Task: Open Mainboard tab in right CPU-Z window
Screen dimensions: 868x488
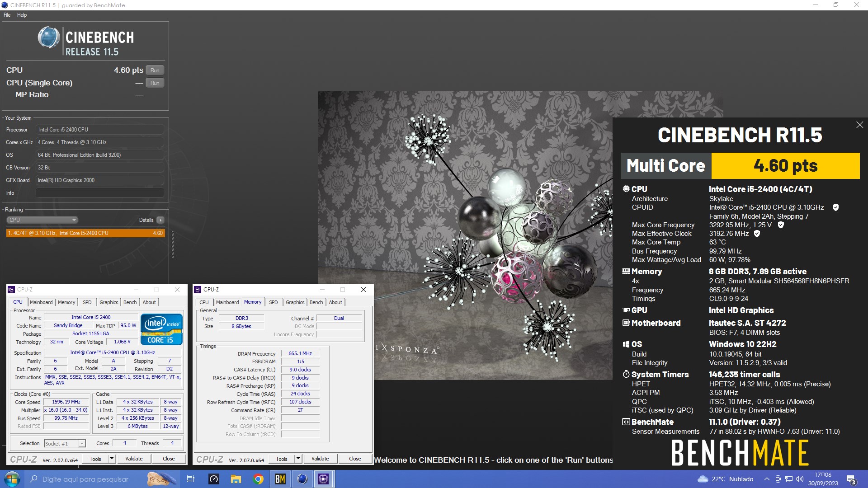Action: pyautogui.click(x=227, y=302)
